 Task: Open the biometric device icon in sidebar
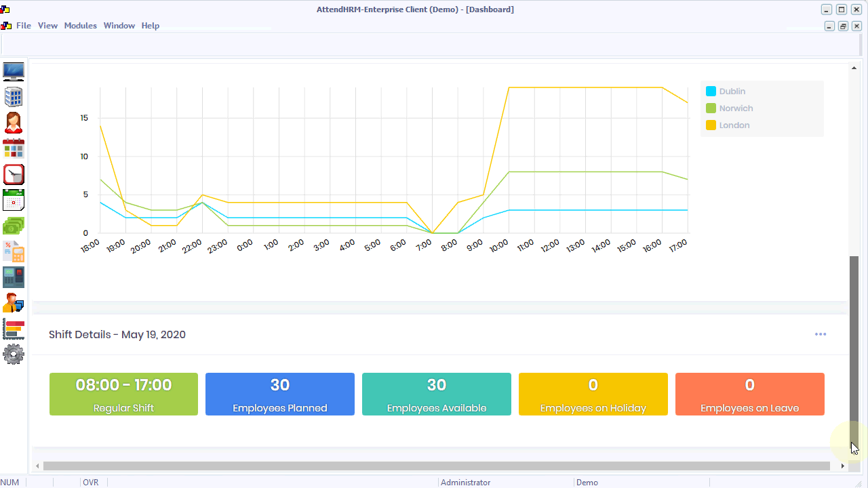tap(14, 277)
